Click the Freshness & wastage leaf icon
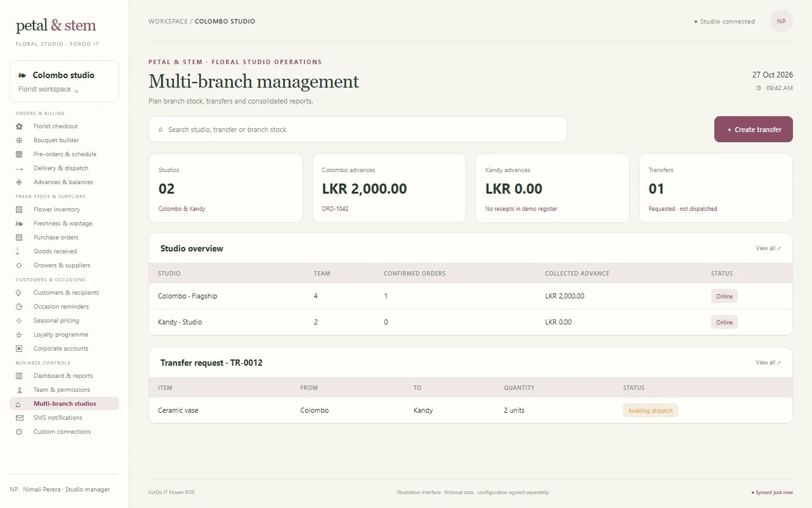 (x=19, y=224)
